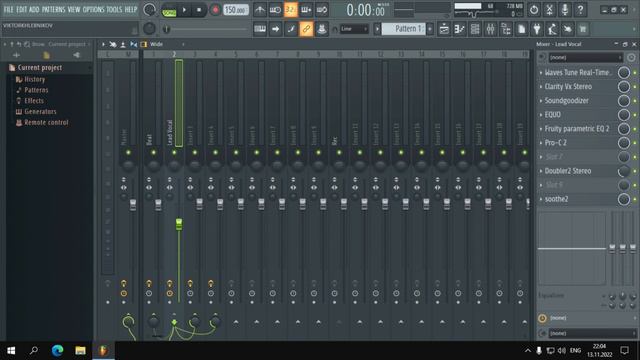The image size is (640, 360).
Task: Open the OPTIONS menu
Action: coord(93,9)
